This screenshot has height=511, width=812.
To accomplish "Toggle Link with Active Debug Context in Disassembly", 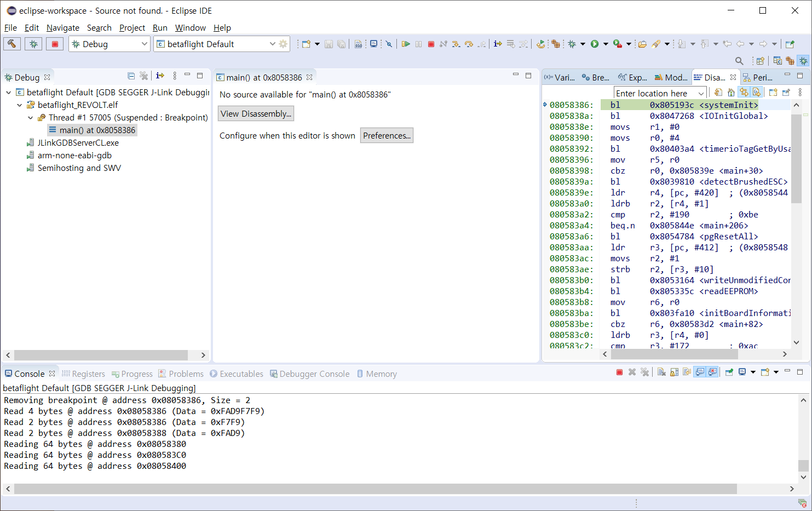I will pyautogui.click(x=744, y=93).
